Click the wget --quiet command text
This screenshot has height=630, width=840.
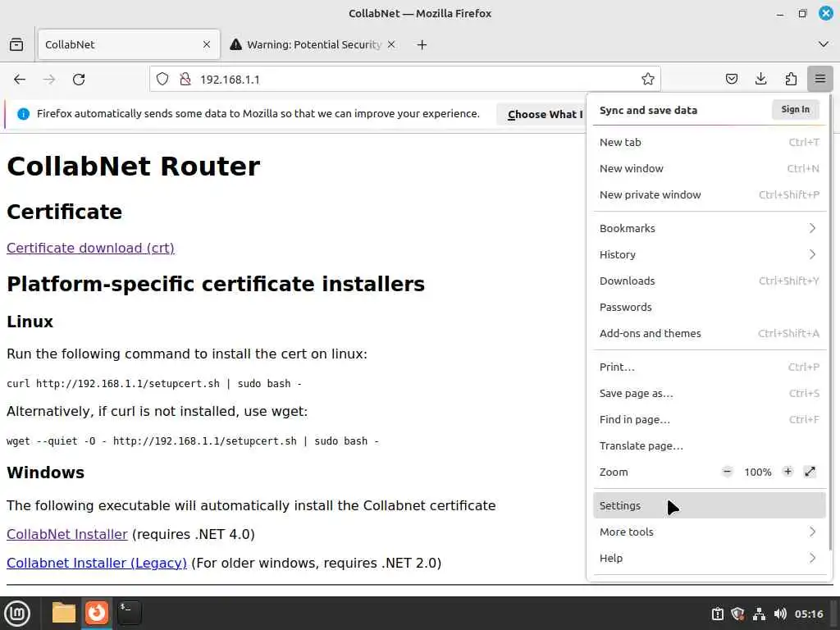(193, 441)
